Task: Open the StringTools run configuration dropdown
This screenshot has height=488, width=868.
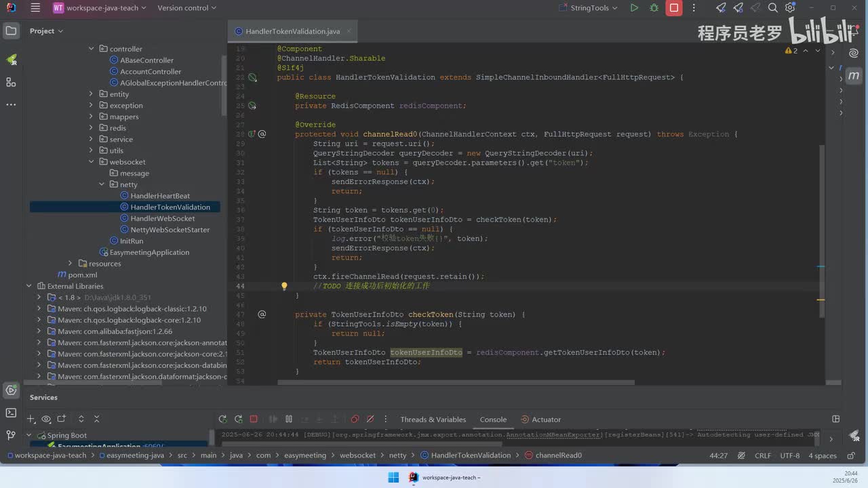Action: (593, 8)
